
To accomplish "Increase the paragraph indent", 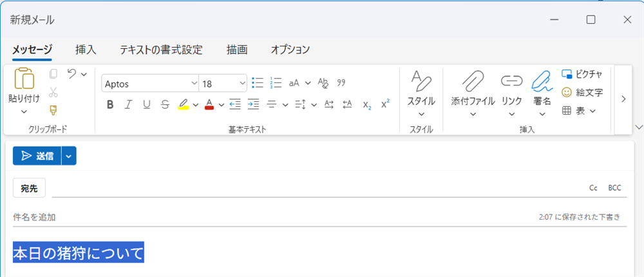I will pos(253,104).
